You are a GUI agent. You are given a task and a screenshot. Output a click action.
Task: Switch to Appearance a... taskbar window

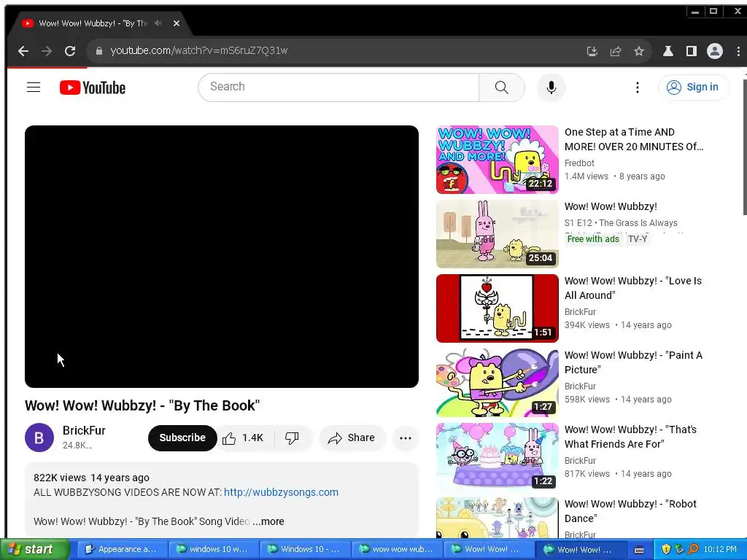click(x=123, y=550)
